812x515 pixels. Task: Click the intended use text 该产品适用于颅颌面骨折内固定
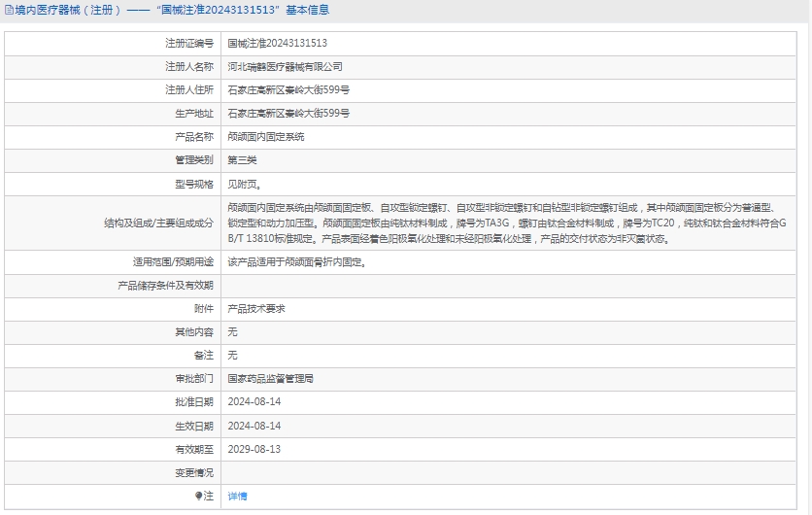click(296, 261)
